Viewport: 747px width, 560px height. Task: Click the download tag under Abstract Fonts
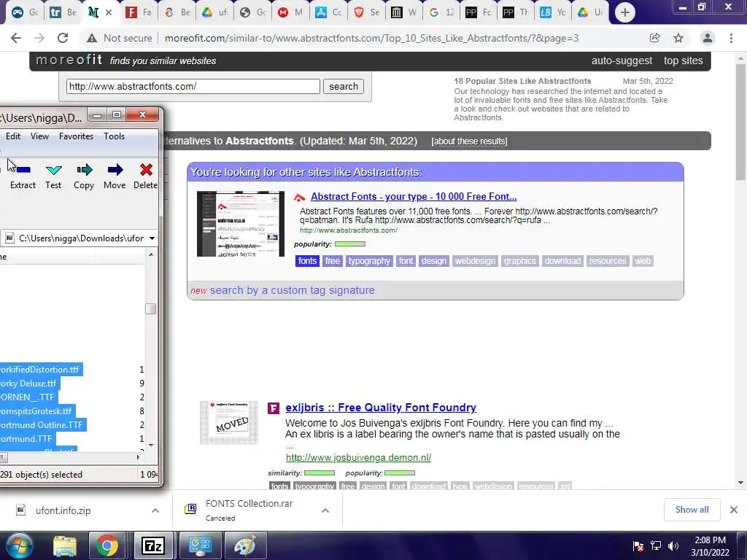pos(562,261)
